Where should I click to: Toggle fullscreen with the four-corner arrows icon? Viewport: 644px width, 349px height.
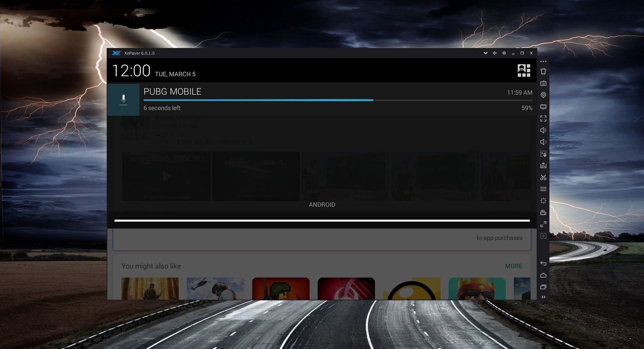tap(543, 118)
